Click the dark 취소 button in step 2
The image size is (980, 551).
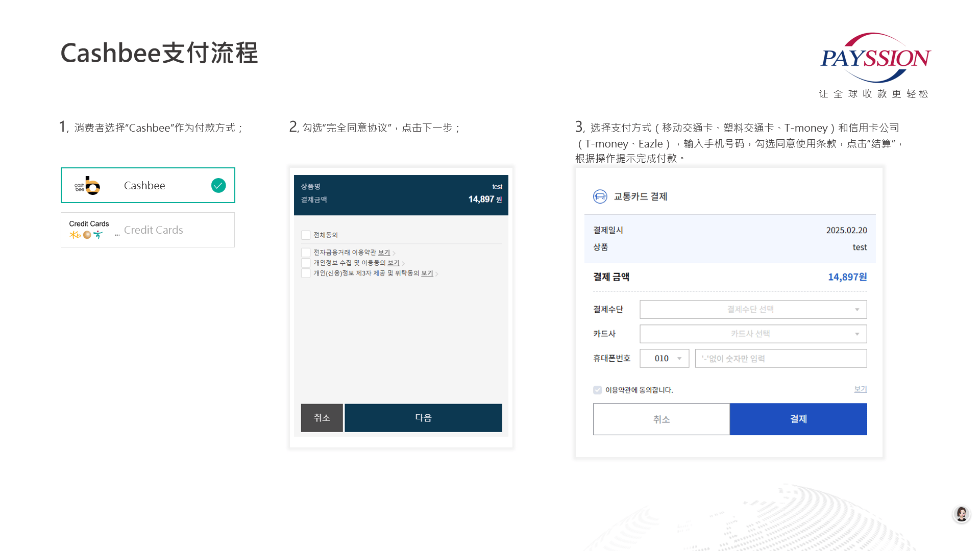point(322,418)
